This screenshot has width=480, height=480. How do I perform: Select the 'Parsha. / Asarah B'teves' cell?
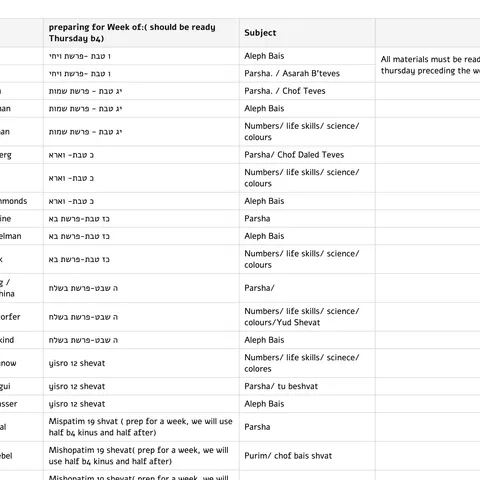tap(307, 74)
